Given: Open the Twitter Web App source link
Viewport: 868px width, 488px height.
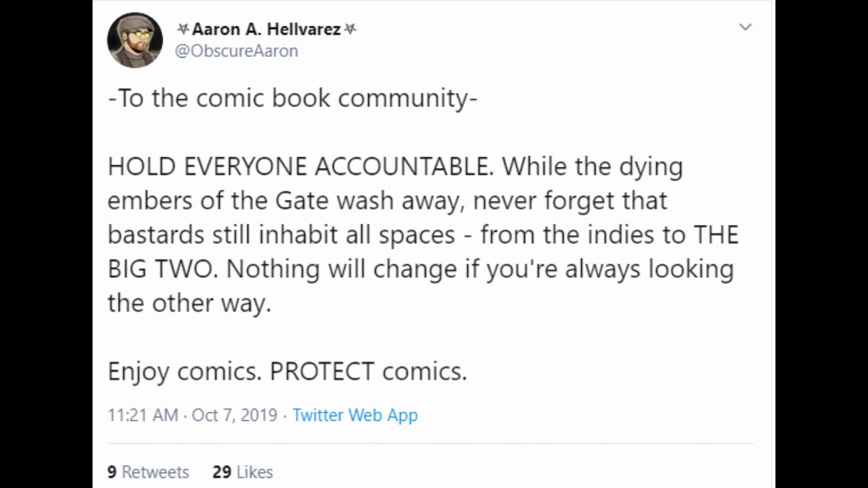Looking at the screenshot, I should pyautogui.click(x=355, y=415).
